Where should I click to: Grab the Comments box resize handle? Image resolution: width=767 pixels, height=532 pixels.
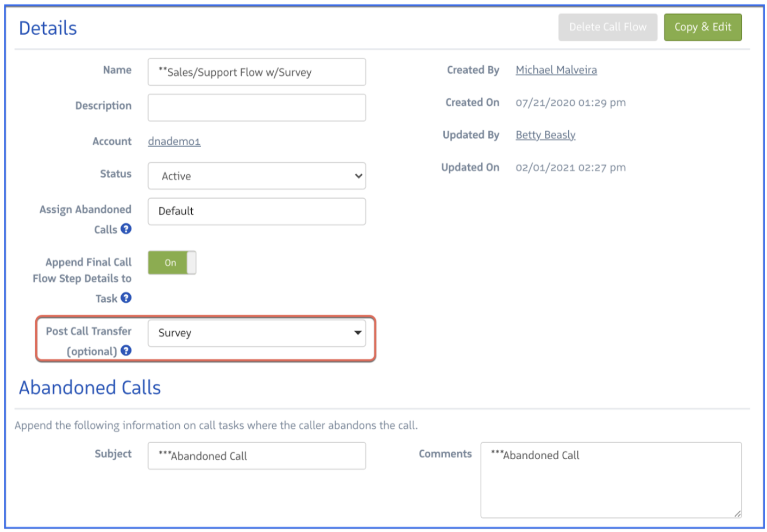point(737,513)
